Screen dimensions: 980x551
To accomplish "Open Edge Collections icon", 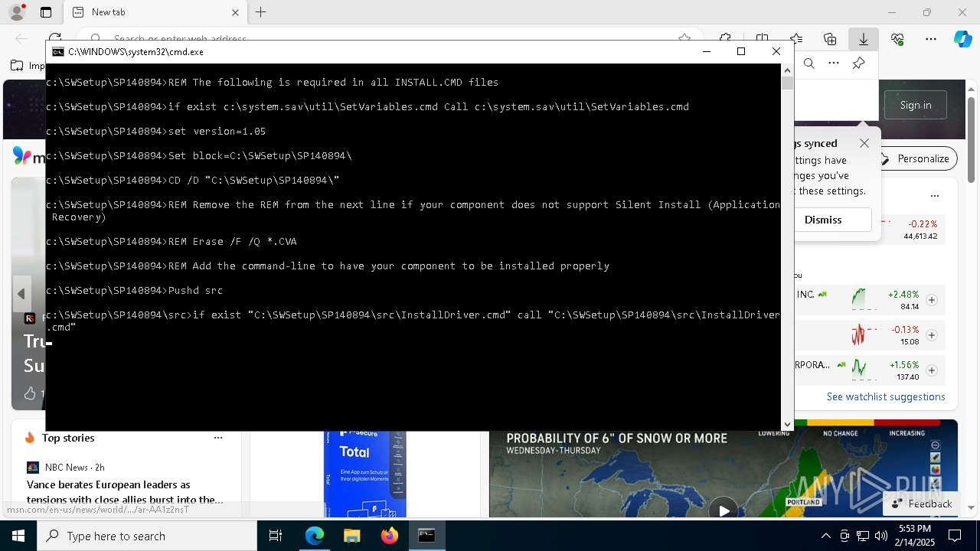I will coord(829,39).
